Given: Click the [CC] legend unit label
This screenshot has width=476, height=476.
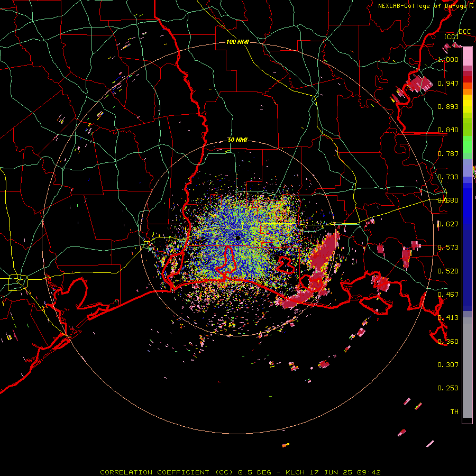Looking at the screenshot, I should point(452,36).
